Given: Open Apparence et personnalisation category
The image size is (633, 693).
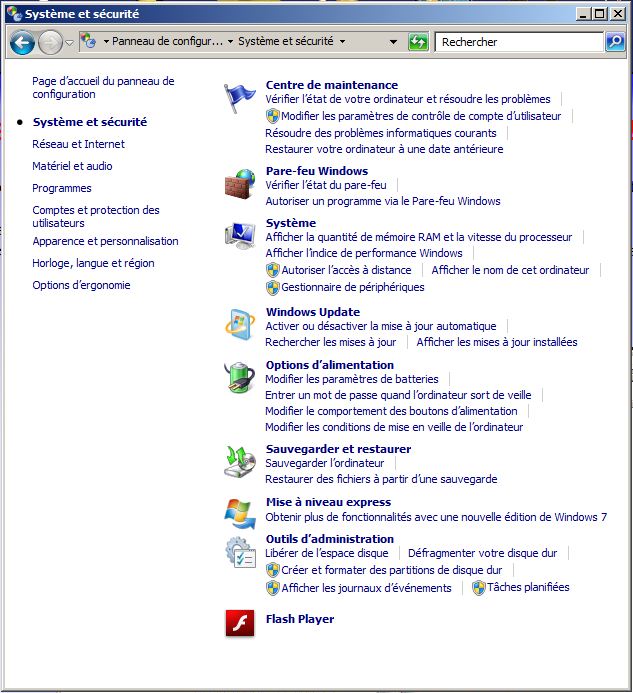Looking at the screenshot, I should click(105, 241).
